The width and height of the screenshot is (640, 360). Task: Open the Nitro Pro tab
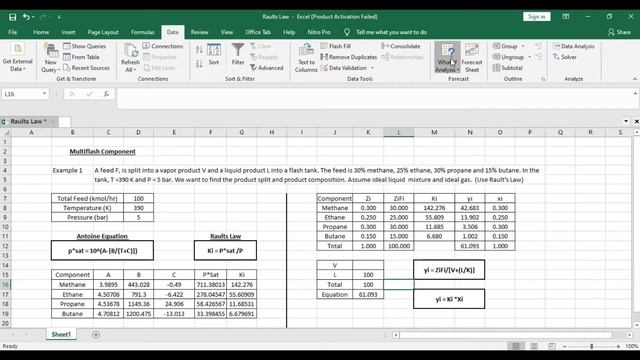[319, 32]
